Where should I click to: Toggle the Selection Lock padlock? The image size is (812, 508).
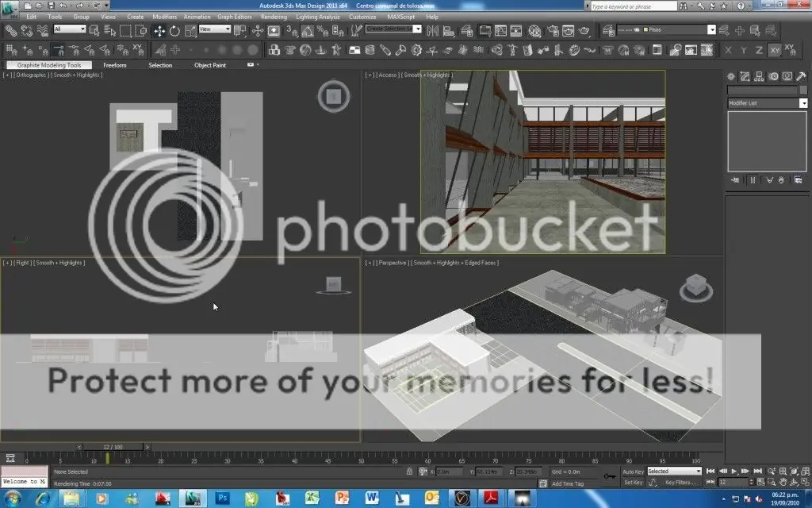pyautogui.click(x=409, y=471)
